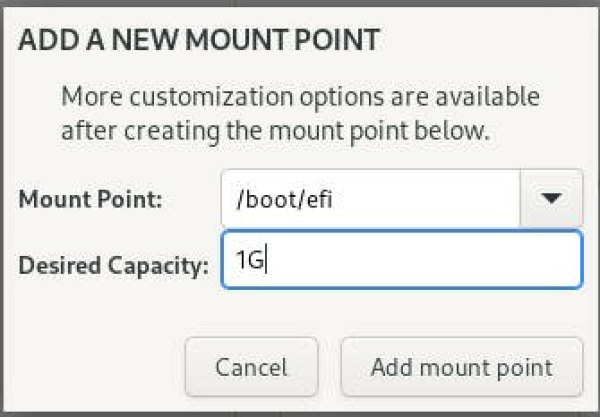The height and width of the screenshot is (417, 600).
Task: Click the "Mount Point:" label
Action: [90, 199]
